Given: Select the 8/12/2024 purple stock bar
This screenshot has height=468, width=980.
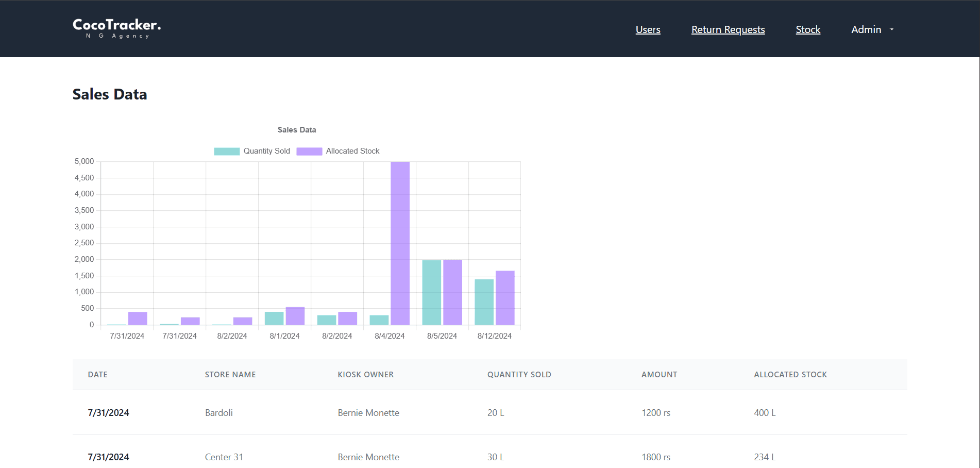Looking at the screenshot, I should [505, 296].
